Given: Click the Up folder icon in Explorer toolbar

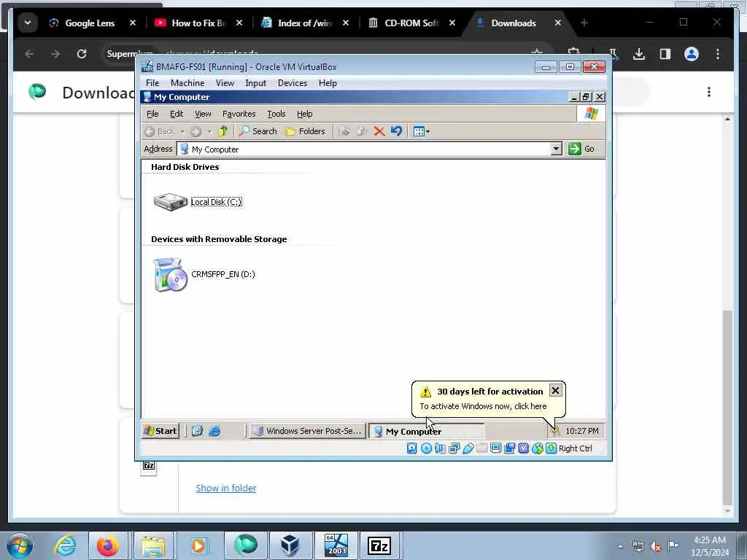Looking at the screenshot, I should click(x=222, y=131).
